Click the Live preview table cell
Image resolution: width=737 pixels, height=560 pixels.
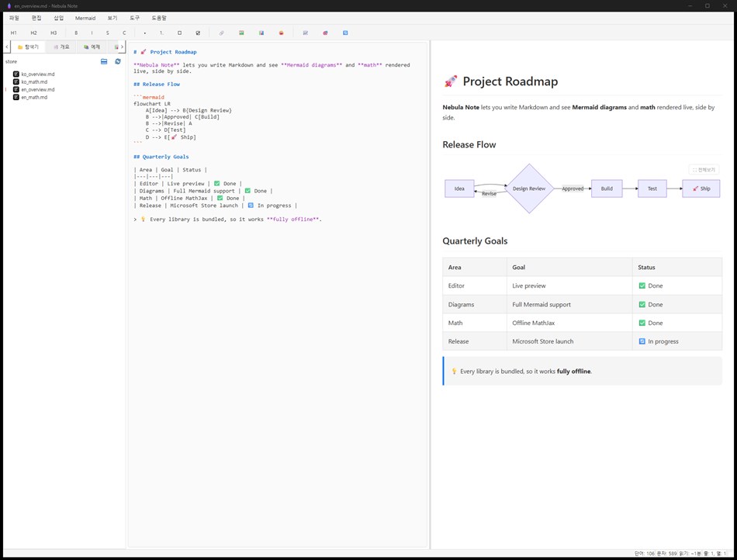[569, 285]
